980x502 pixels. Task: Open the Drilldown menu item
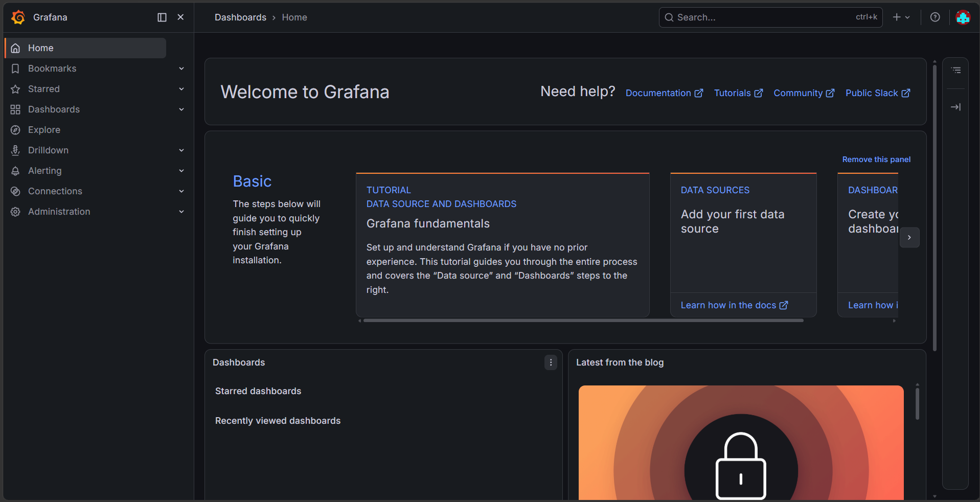(48, 150)
